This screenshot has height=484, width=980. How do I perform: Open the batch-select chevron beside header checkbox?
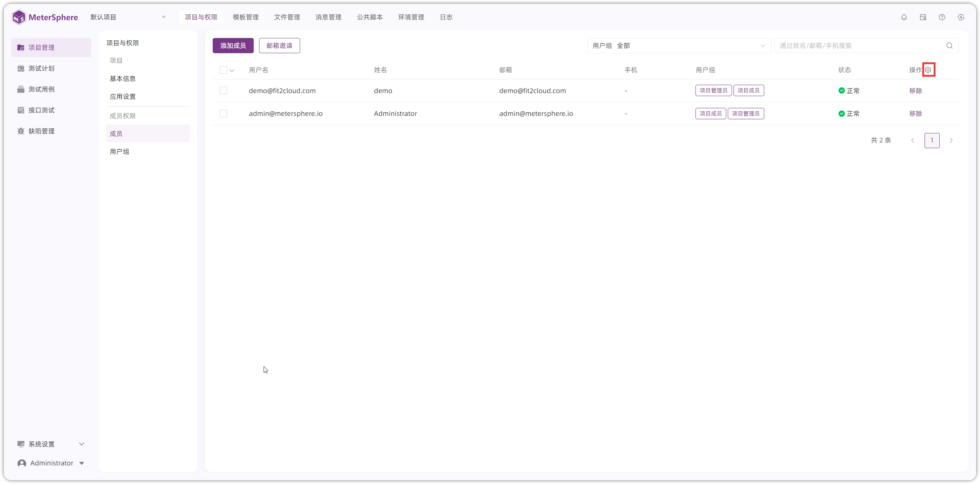point(232,70)
